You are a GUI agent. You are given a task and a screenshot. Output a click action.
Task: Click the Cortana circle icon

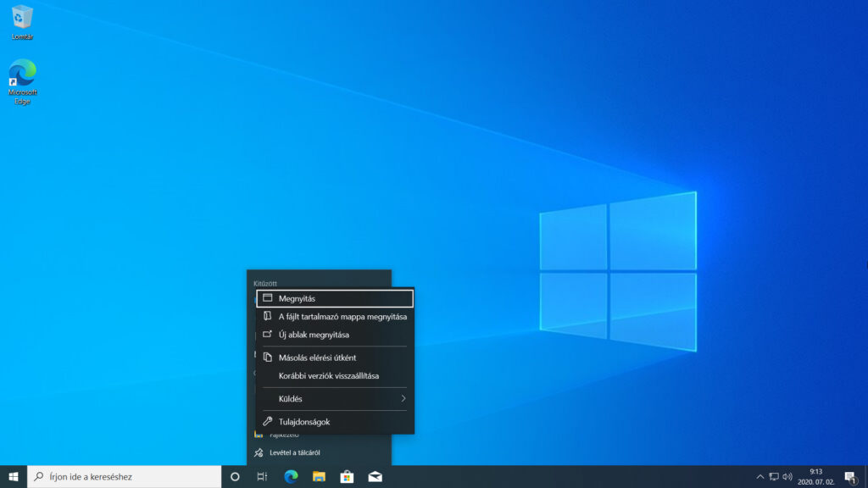pos(235,476)
